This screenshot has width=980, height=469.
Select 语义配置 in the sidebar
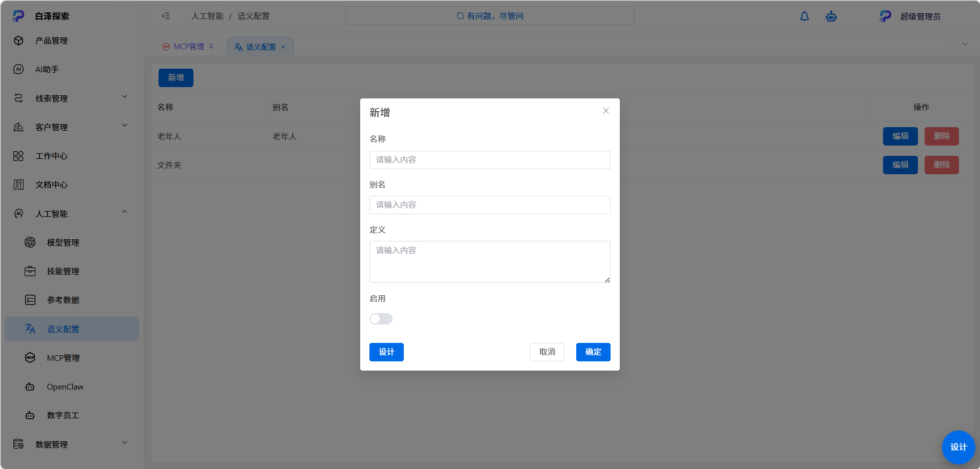(72, 329)
